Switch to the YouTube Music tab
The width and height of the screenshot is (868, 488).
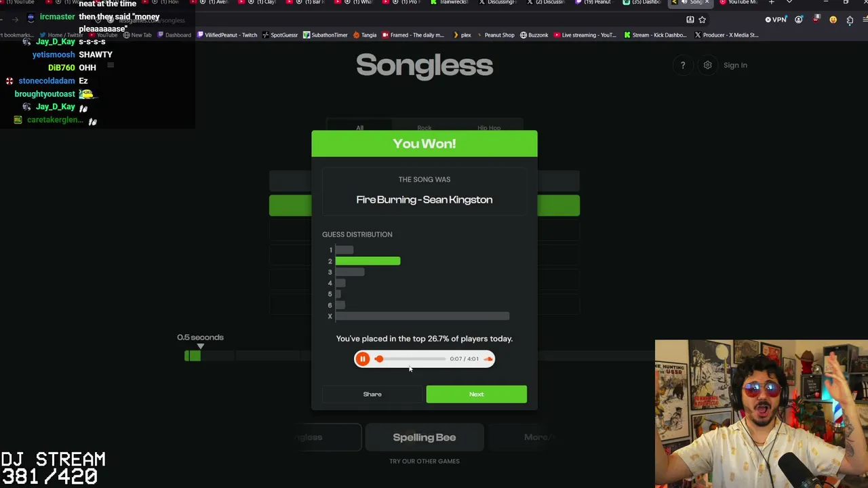(x=738, y=3)
